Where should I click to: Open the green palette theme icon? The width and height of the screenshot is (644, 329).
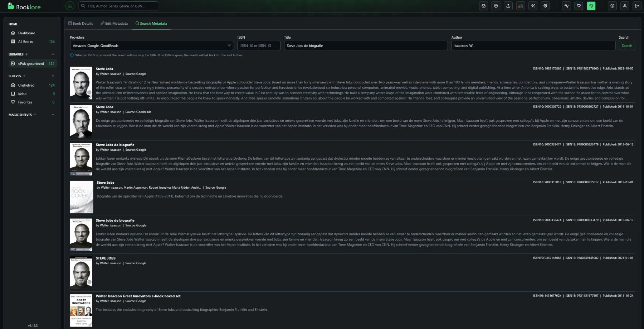coord(591,6)
